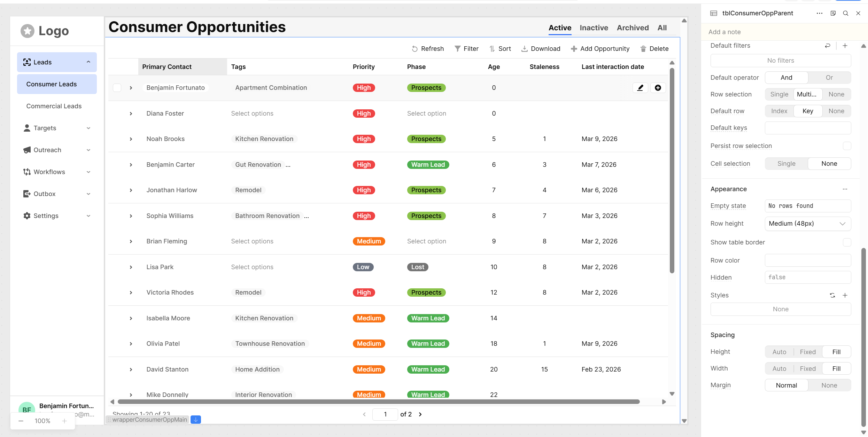Check the Benjamin Fortunato row checkbox
The image size is (868, 437).
[x=117, y=88]
